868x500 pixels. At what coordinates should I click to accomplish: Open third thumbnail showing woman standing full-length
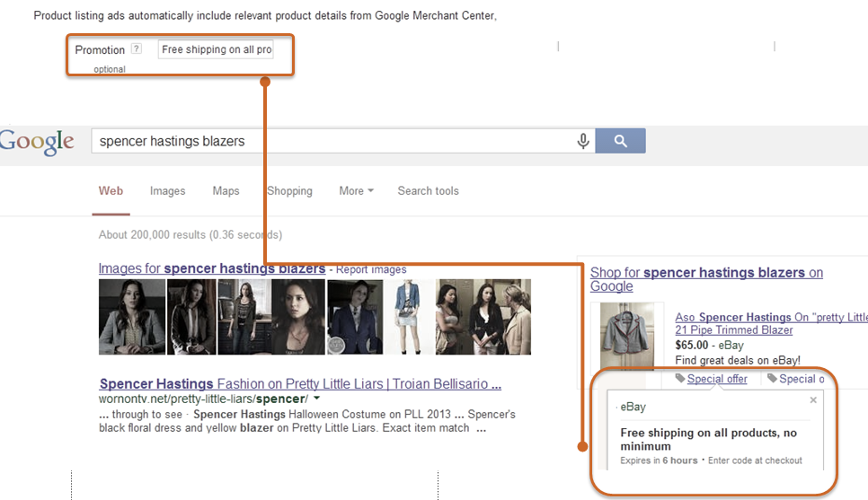click(x=244, y=317)
